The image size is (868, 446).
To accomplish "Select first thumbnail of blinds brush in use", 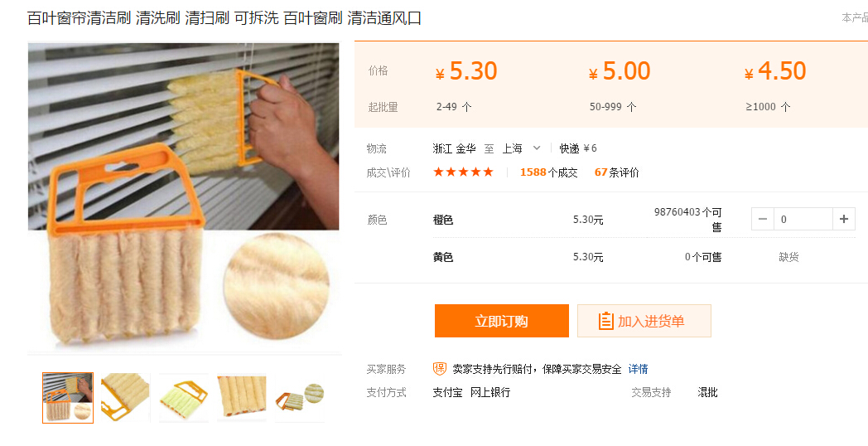I will tap(68, 398).
